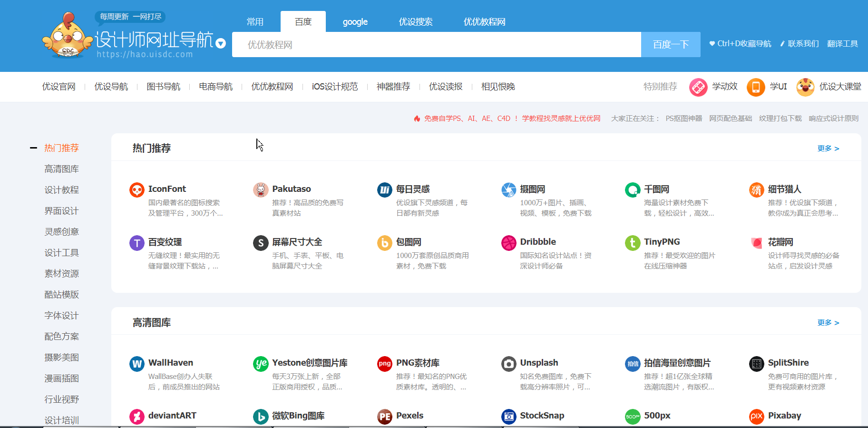
Task: Select the 优设搜索 search tab
Action: 416,22
